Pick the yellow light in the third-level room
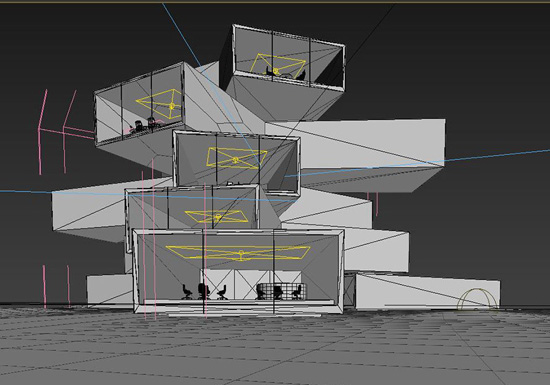 point(236,158)
